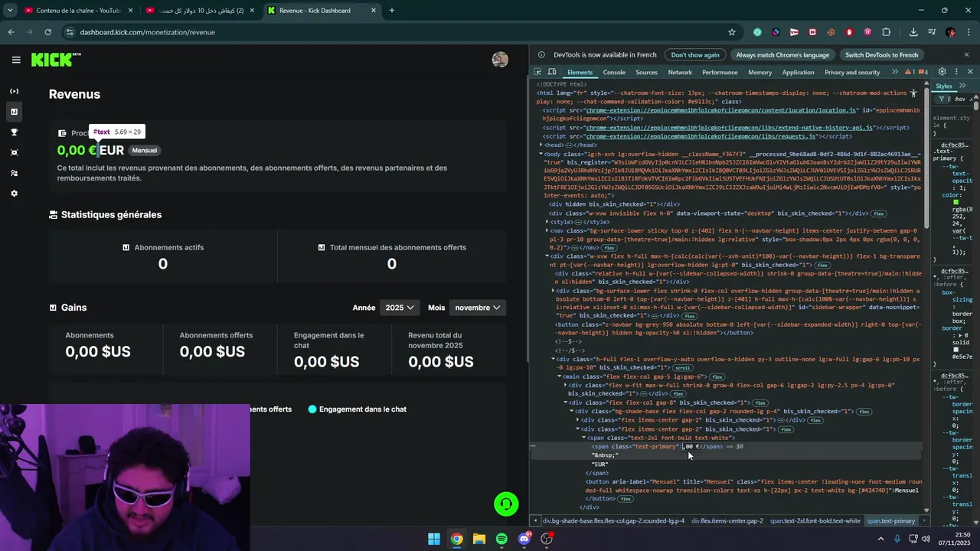Open a new browser tab
980x551 pixels.
(392, 11)
